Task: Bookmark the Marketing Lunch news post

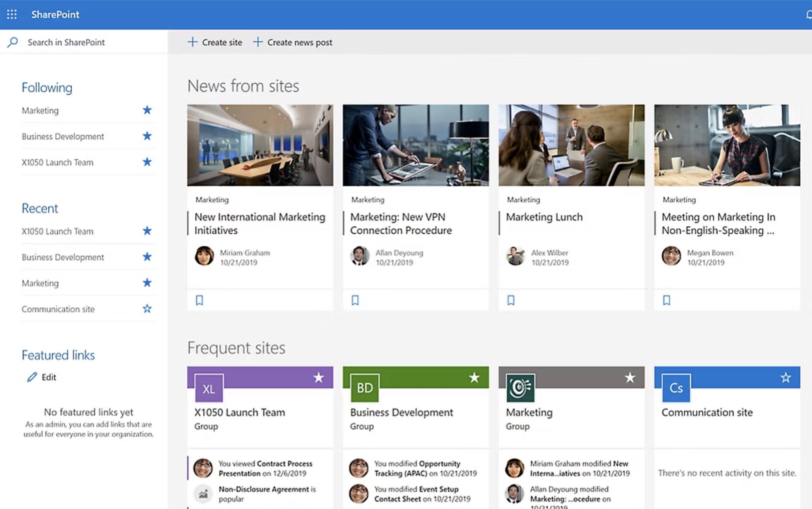Action: point(511,300)
